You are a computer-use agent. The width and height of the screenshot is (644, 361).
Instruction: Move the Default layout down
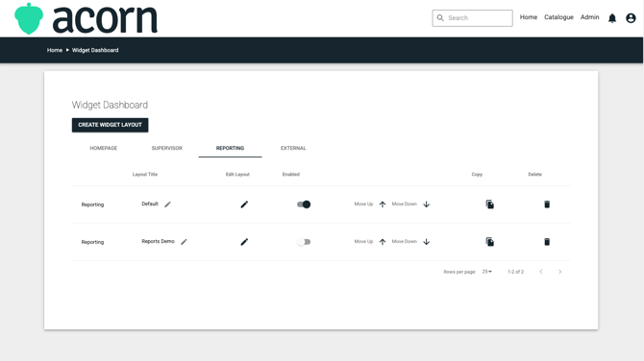click(x=427, y=205)
